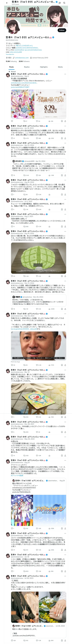Bookmark the pinned Alice review post

click(x=62, y=121)
